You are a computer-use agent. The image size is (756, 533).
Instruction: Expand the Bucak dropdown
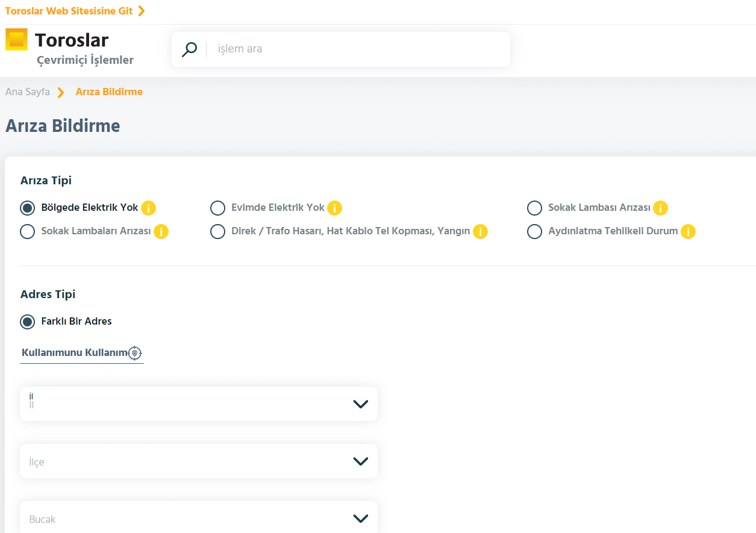(199, 518)
